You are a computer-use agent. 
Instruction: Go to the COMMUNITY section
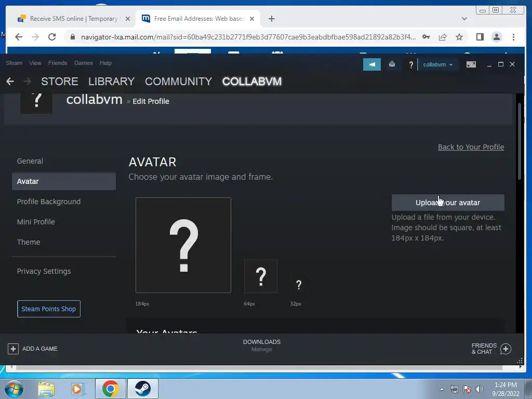point(179,82)
